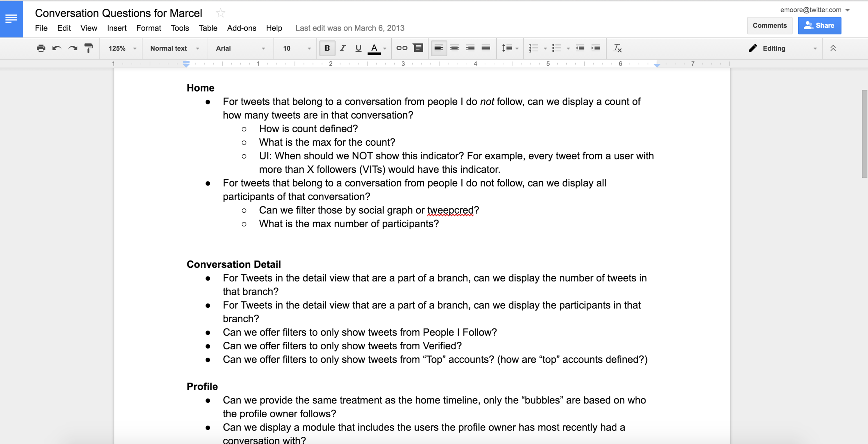Image resolution: width=868 pixels, height=444 pixels.
Task: Click the Conversation Detail heading
Action: tap(234, 265)
